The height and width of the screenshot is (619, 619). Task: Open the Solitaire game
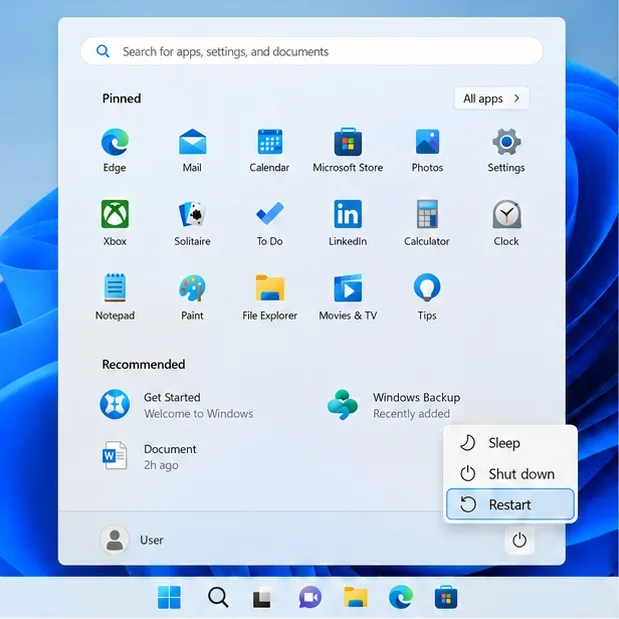point(192,223)
